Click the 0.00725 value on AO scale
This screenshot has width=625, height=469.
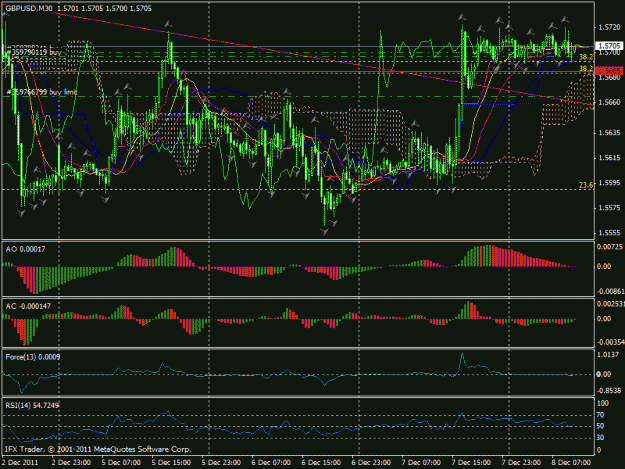[x=609, y=247]
